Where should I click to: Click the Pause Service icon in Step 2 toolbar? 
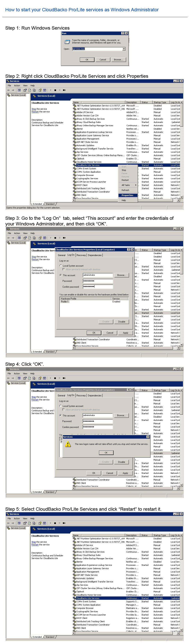tap(60, 90)
